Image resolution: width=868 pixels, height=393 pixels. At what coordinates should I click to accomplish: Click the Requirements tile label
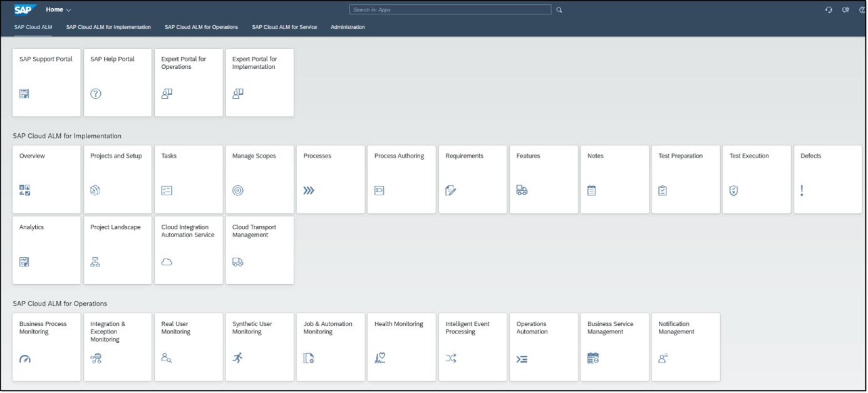(x=464, y=156)
